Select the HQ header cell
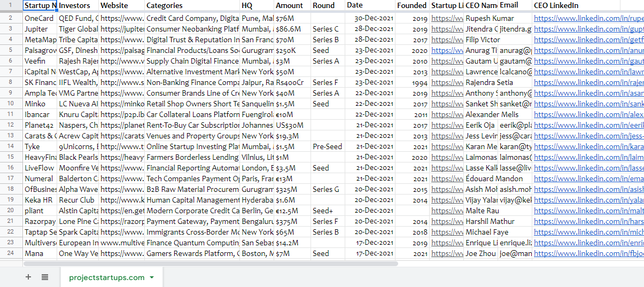The height and width of the screenshot is (287, 644). [x=257, y=5]
